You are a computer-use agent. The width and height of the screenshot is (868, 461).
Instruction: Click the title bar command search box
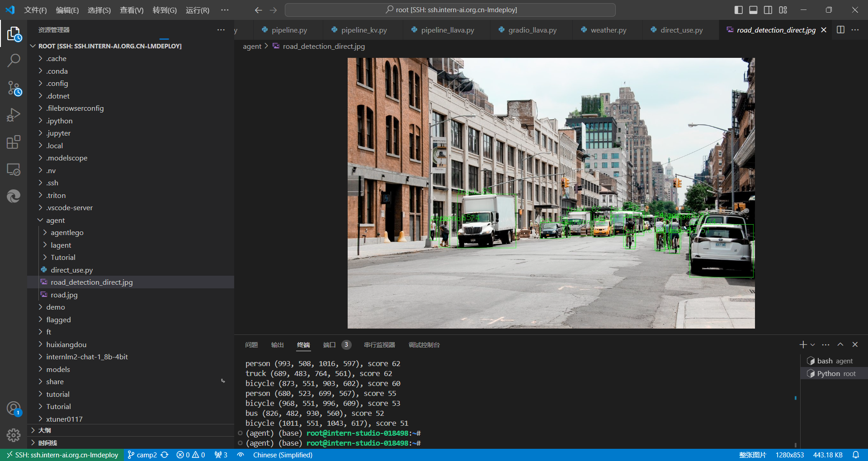(450, 10)
